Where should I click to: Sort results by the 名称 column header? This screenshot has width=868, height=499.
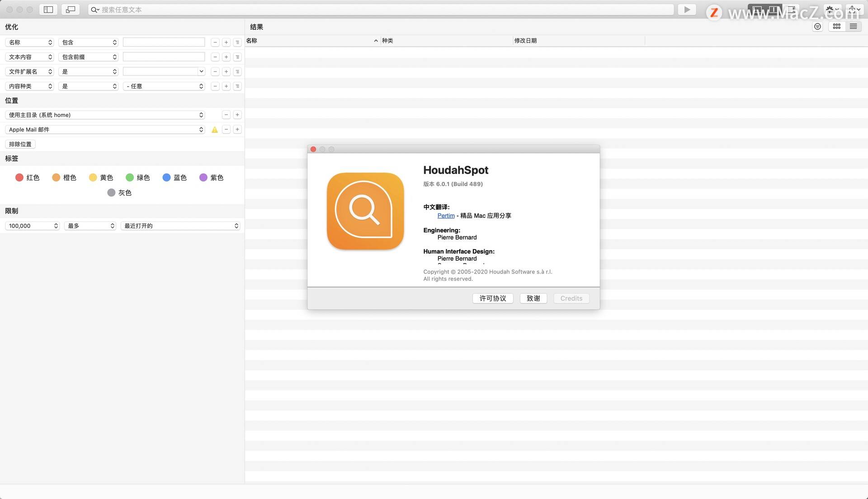(312, 41)
